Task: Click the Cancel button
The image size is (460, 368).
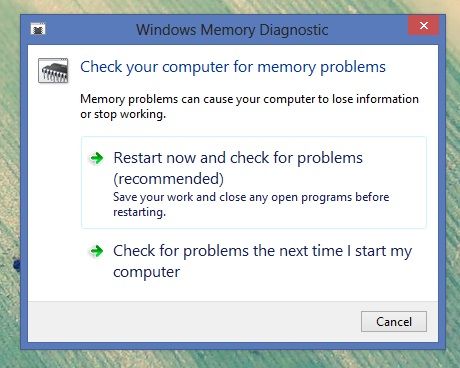Action: click(x=394, y=321)
